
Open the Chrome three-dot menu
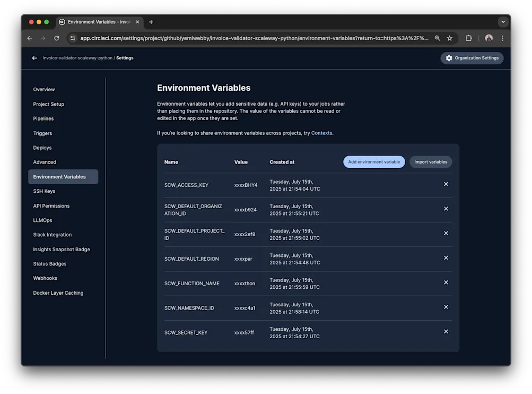coord(502,38)
